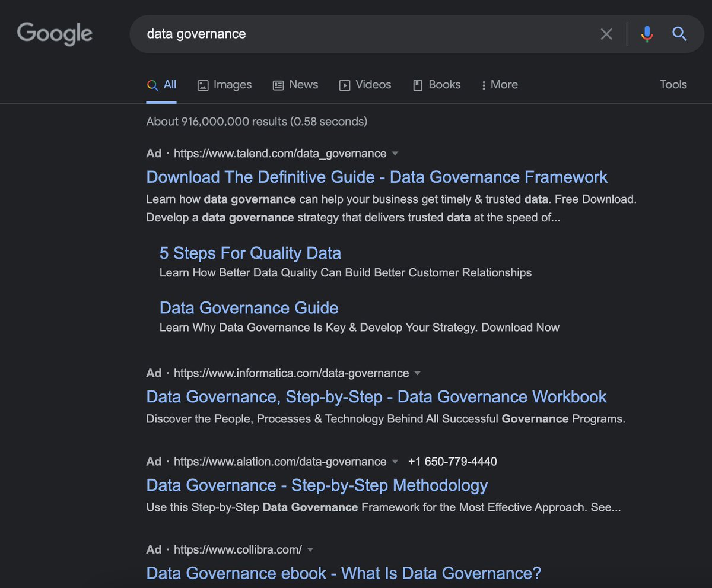
Task: Open the 5 Steps For Quality Data link
Action: pos(250,253)
